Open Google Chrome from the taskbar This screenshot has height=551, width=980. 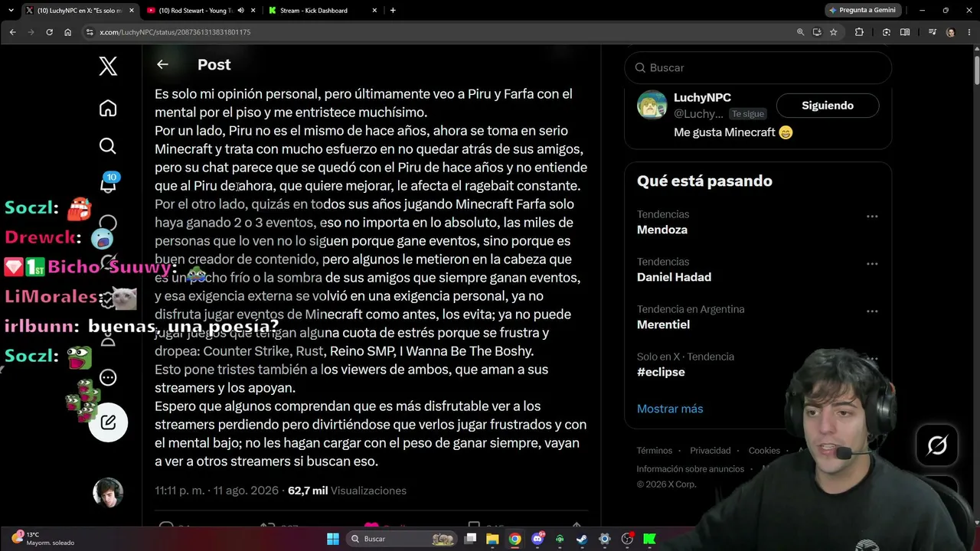pos(514,539)
